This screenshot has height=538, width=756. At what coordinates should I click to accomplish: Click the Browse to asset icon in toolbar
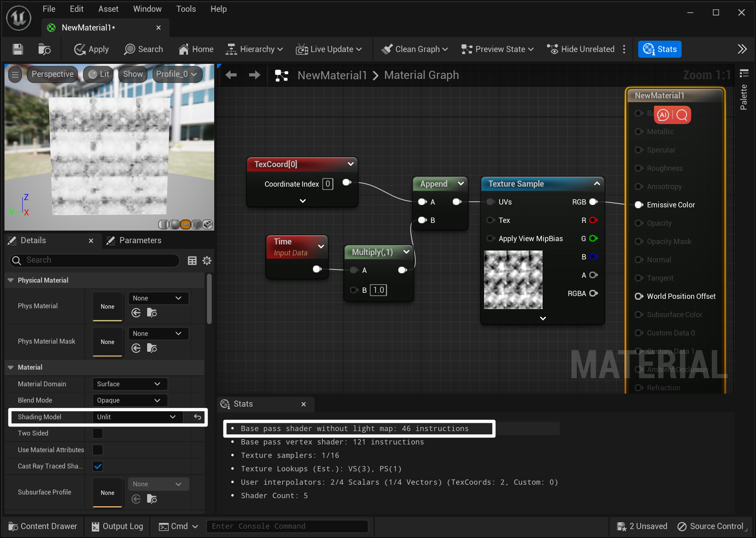point(44,49)
